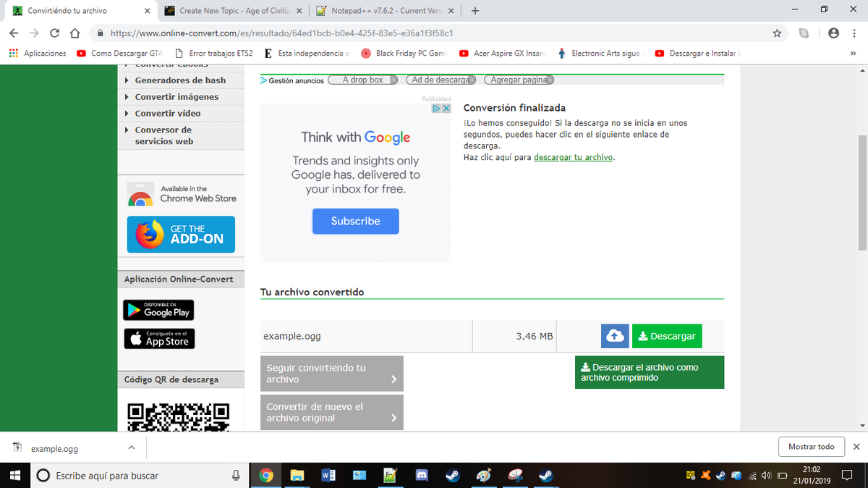Download the file as compressed archive
The image size is (868, 488).
[x=650, y=372]
